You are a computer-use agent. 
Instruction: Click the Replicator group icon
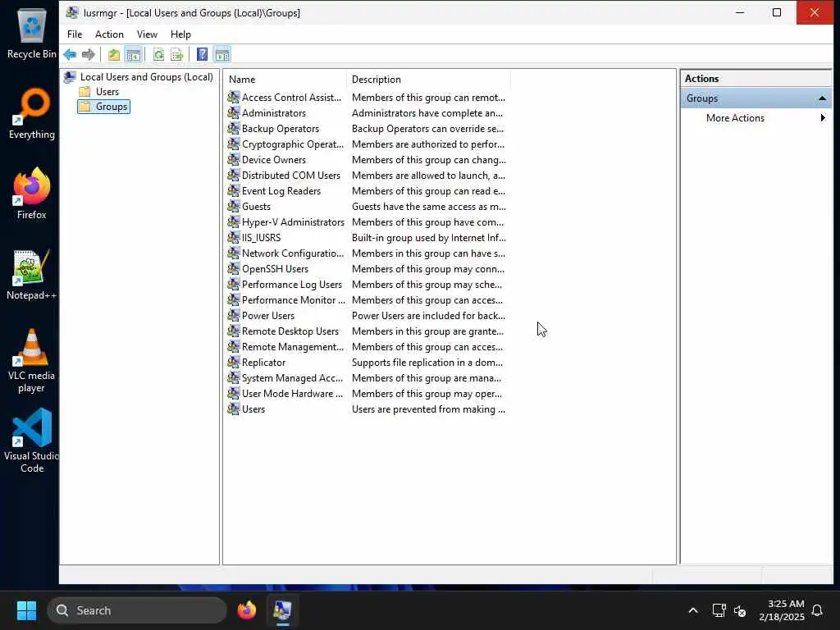click(233, 362)
